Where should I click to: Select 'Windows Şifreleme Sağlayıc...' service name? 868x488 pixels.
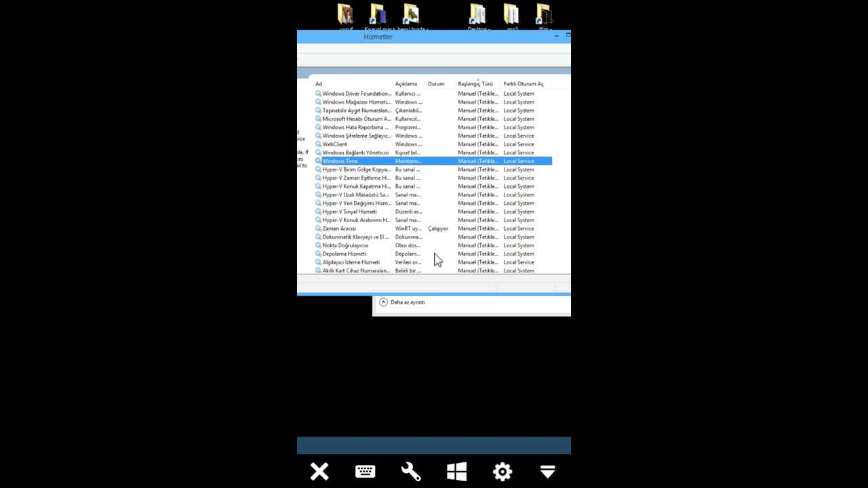pos(357,136)
